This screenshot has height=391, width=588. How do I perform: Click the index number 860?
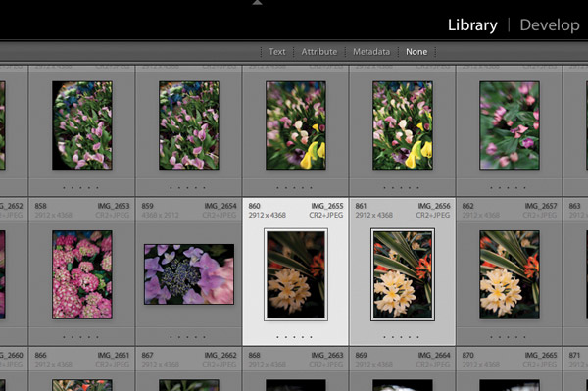tap(254, 206)
